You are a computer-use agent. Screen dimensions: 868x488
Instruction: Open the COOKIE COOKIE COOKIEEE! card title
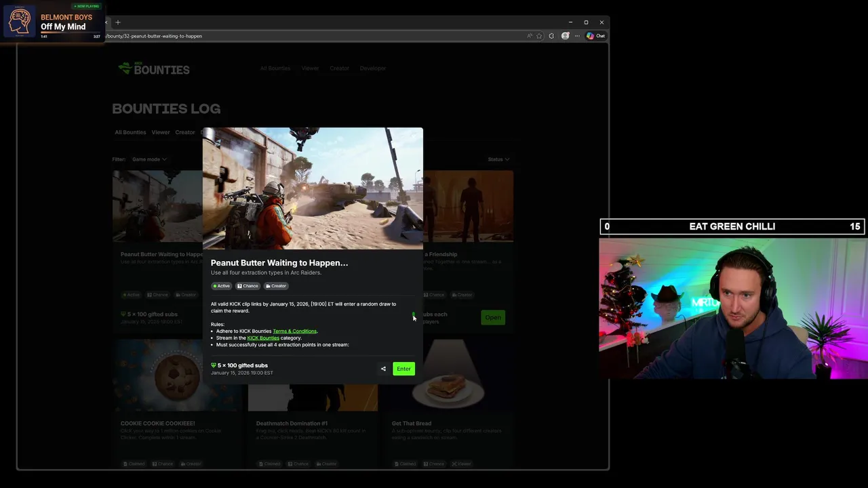(x=157, y=424)
